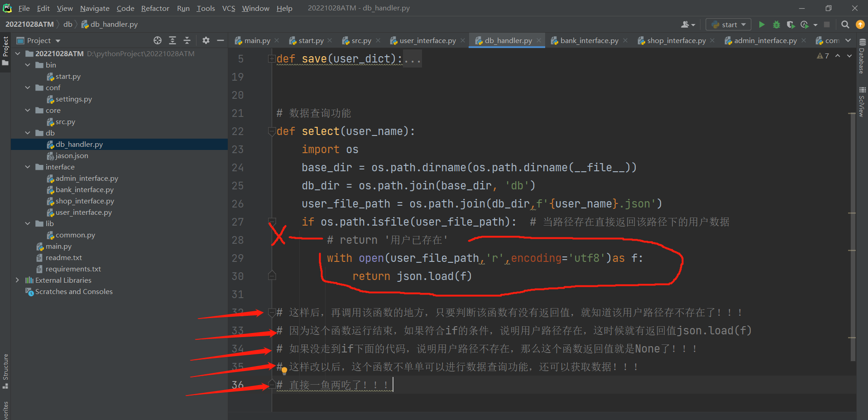This screenshot has width=868, height=420.
Task: Collapse the core folder
Action: pyautogui.click(x=28, y=110)
